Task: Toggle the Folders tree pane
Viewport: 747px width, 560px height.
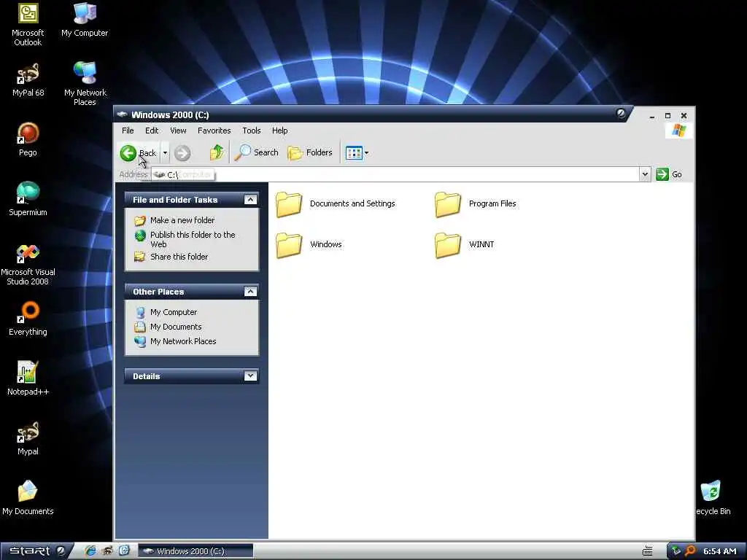Action: tap(309, 152)
